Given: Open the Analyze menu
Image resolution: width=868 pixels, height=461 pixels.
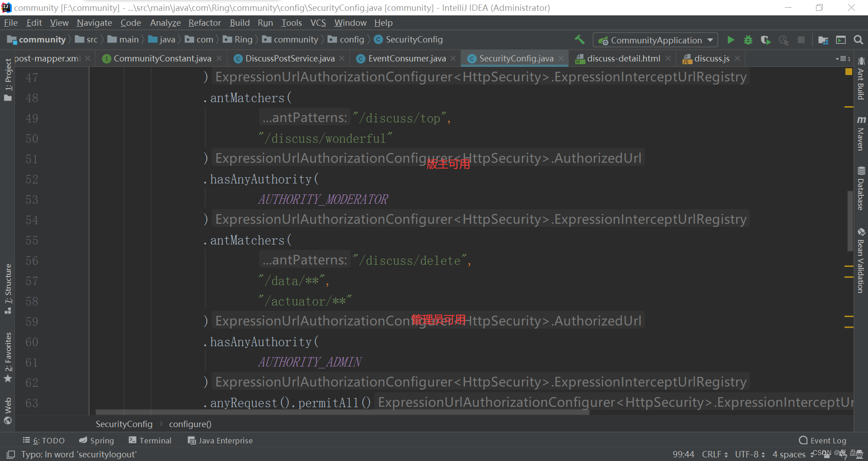Looking at the screenshot, I should 165,23.
